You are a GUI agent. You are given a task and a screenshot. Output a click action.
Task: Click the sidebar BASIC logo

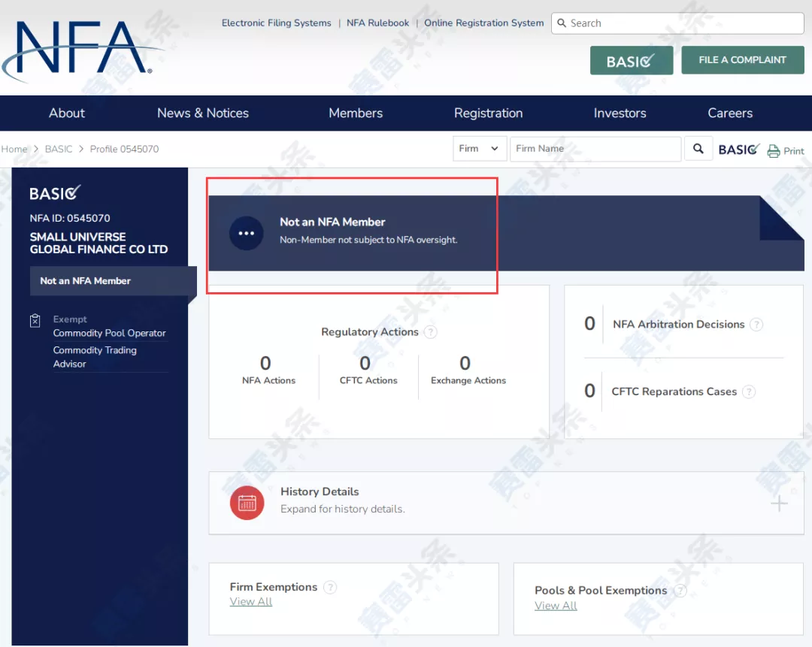(x=55, y=193)
